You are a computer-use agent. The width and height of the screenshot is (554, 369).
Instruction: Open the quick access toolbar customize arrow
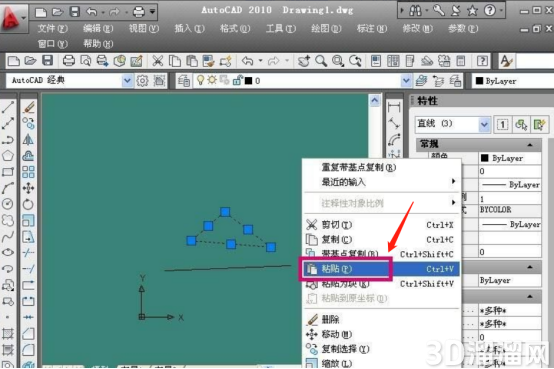(152, 12)
